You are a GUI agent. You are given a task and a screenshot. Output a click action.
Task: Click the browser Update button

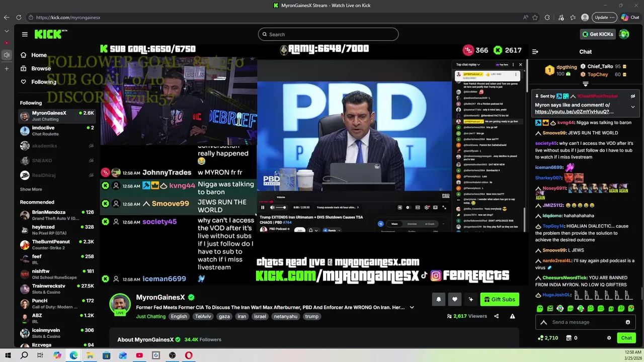click(604, 17)
